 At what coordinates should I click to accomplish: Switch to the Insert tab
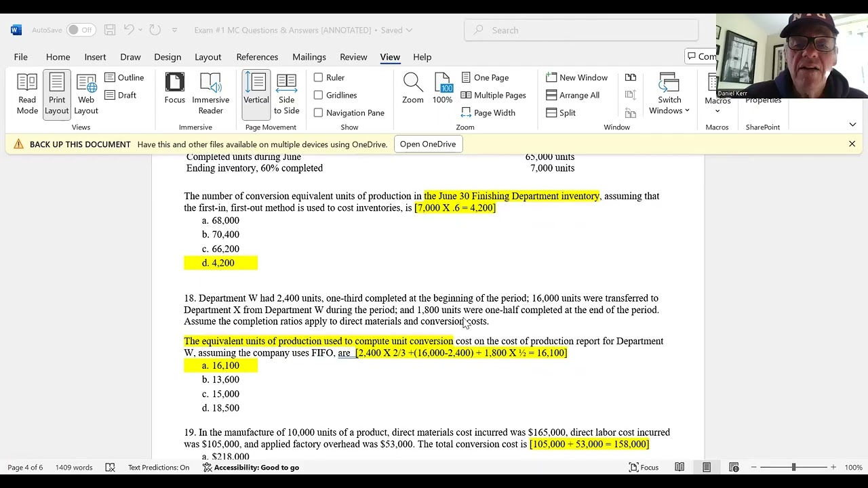(95, 57)
